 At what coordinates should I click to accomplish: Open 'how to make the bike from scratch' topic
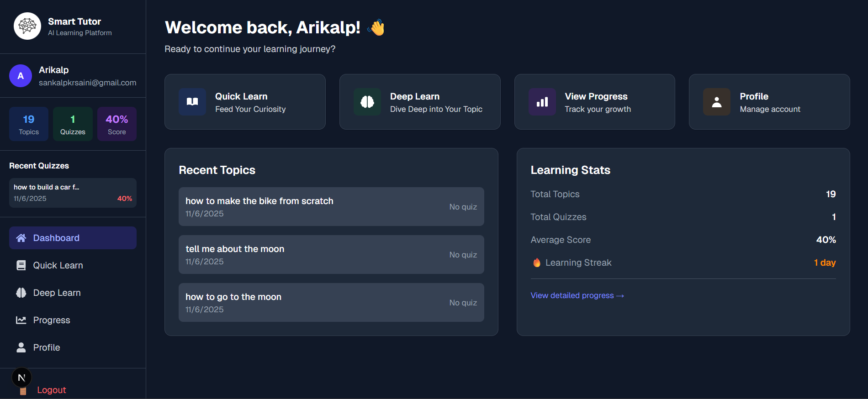coord(331,206)
